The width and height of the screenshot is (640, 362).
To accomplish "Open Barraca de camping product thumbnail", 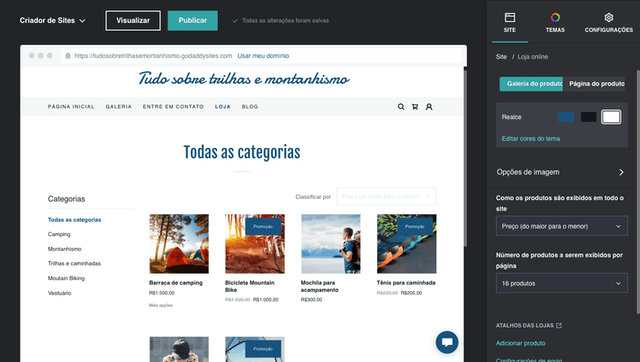I will pyautogui.click(x=179, y=244).
